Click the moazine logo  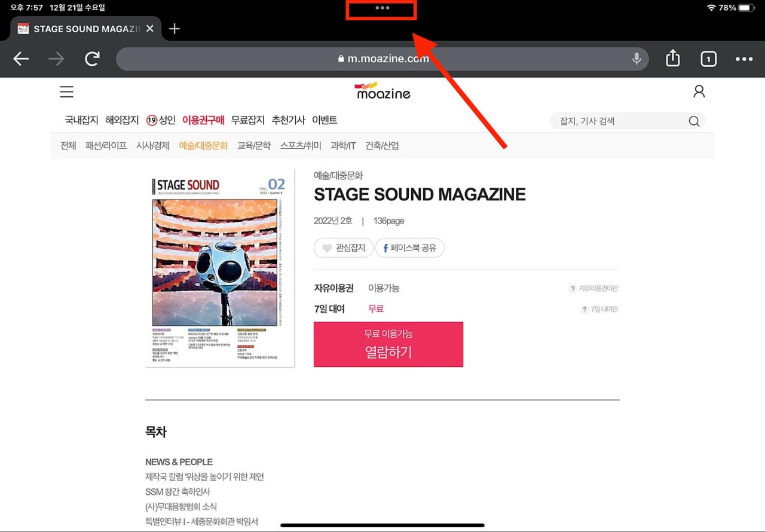pyautogui.click(x=382, y=90)
